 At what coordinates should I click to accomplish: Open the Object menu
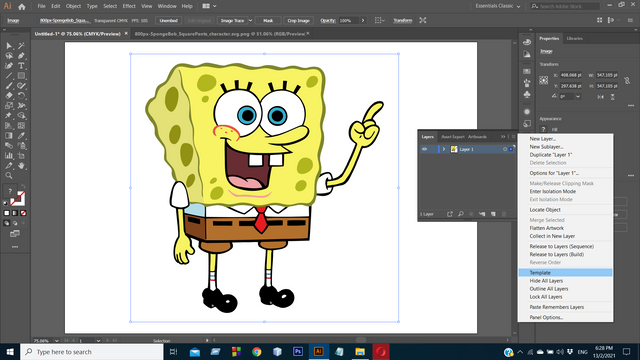(73, 6)
